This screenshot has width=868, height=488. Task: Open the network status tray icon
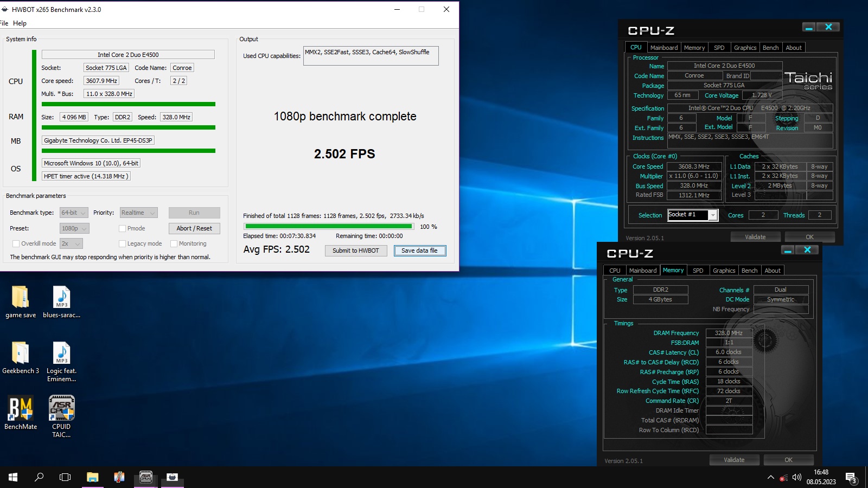783,478
